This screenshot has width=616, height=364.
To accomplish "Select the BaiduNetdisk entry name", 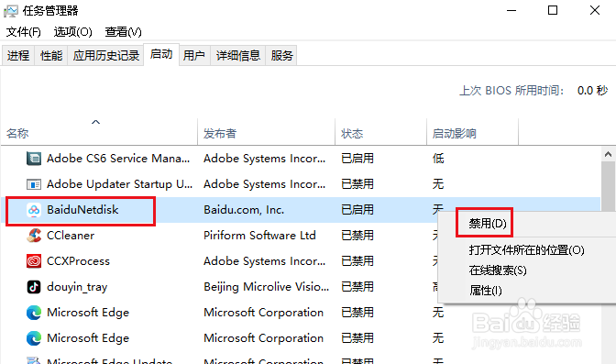I will click(82, 210).
